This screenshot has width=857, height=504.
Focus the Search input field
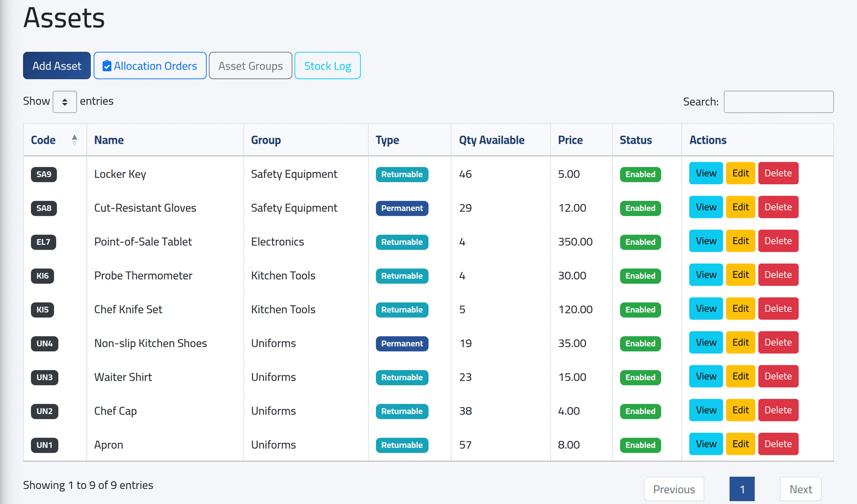779,102
